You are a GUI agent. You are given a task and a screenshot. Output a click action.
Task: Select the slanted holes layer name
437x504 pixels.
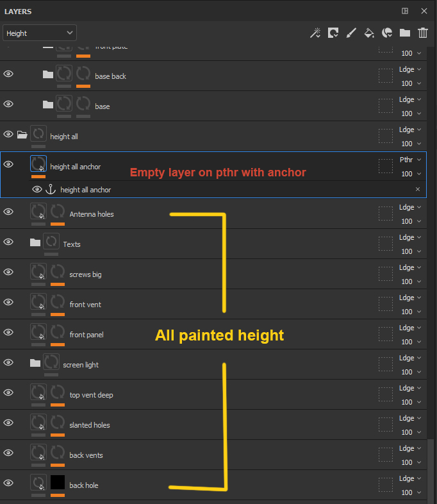click(90, 425)
